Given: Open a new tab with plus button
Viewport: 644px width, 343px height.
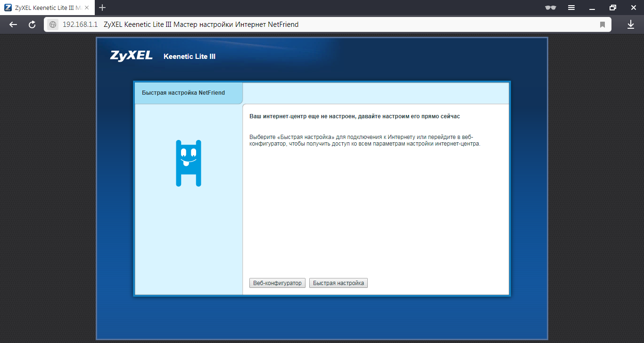Looking at the screenshot, I should (x=102, y=8).
